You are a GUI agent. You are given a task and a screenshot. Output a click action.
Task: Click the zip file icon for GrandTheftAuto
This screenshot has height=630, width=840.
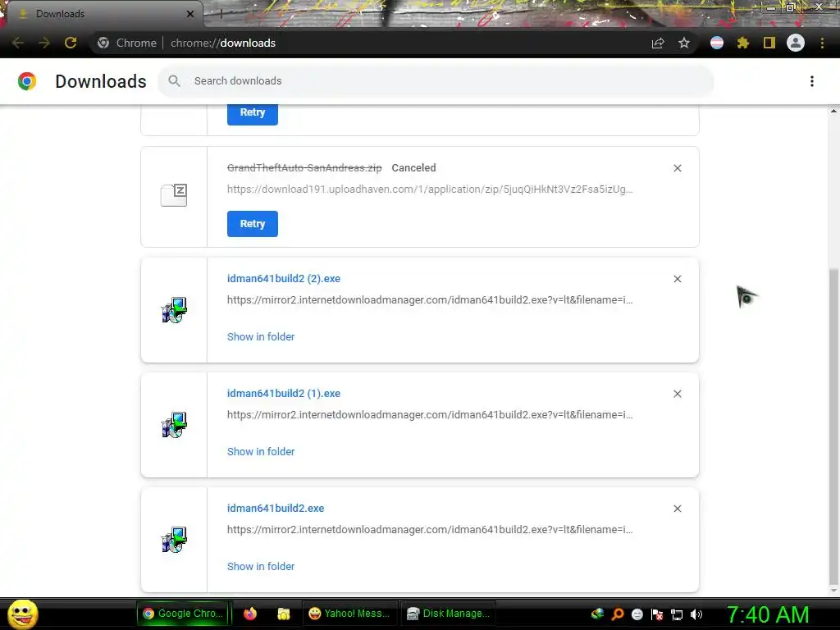[174, 195]
